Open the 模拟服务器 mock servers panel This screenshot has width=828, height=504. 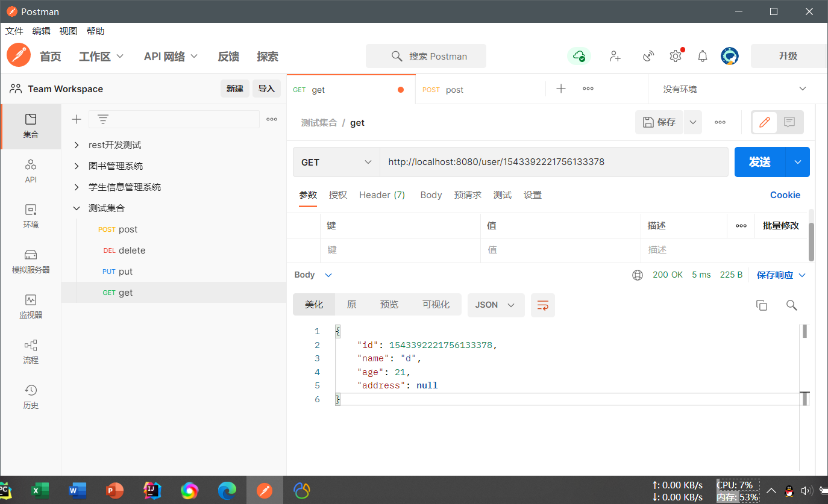coord(31,262)
